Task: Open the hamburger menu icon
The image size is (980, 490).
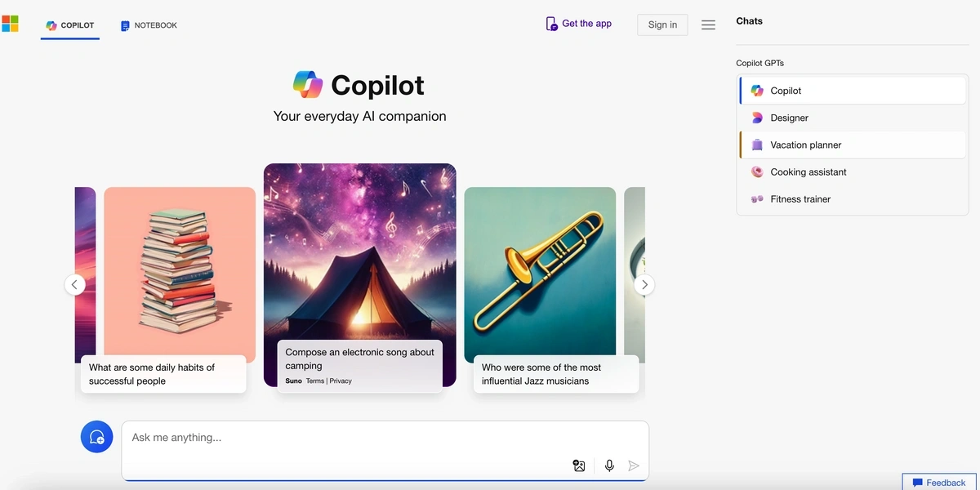Action: click(708, 25)
